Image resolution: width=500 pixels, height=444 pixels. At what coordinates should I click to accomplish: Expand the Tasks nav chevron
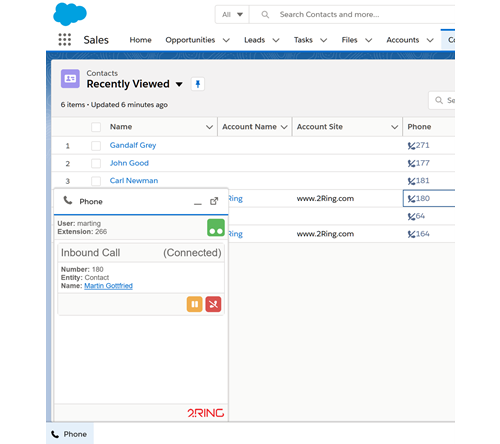[x=323, y=40]
